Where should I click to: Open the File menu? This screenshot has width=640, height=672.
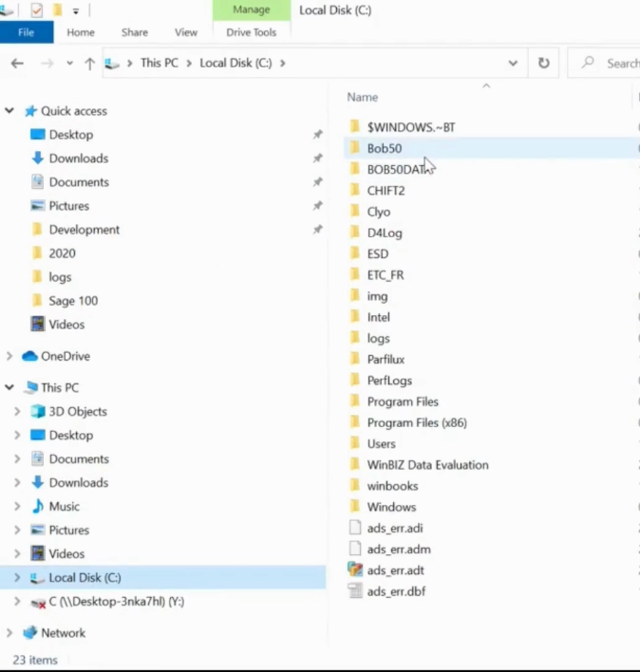26,32
